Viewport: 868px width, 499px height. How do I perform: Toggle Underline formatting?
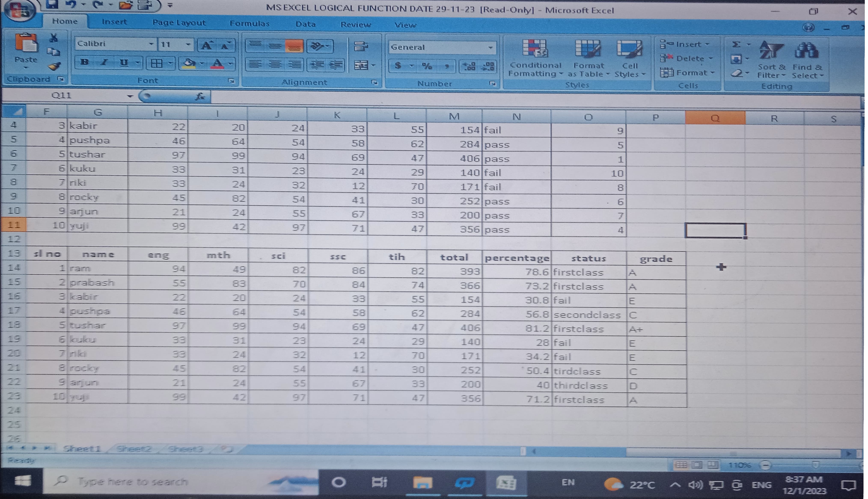click(x=124, y=63)
